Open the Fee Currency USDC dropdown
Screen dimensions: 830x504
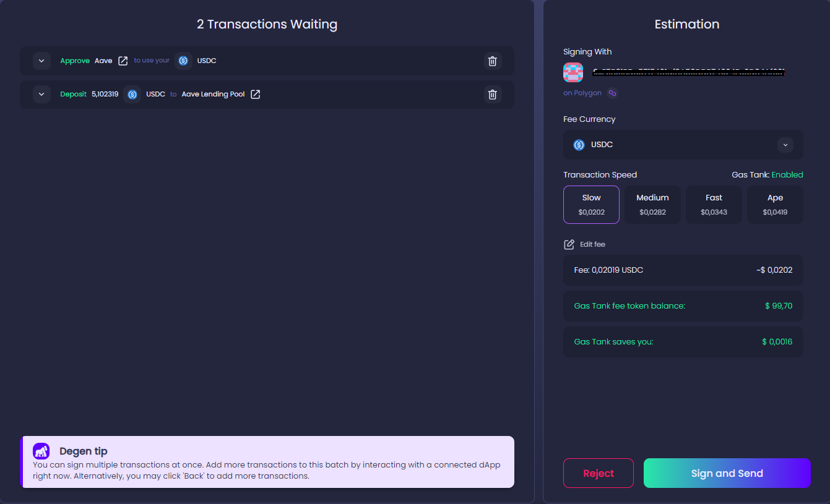[x=683, y=145]
